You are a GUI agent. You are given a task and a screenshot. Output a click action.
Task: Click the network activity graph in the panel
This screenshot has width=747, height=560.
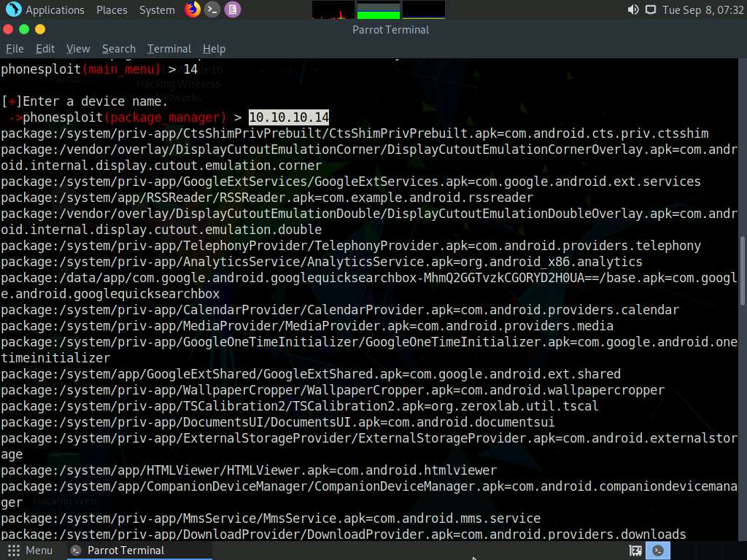click(424, 10)
